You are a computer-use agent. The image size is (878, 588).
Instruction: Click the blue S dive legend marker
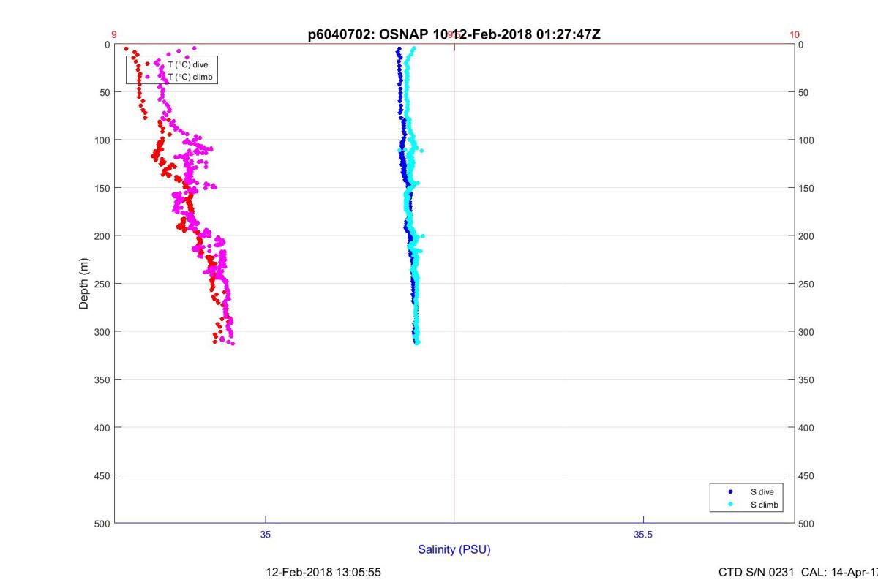pyautogui.click(x=731, y=492)
